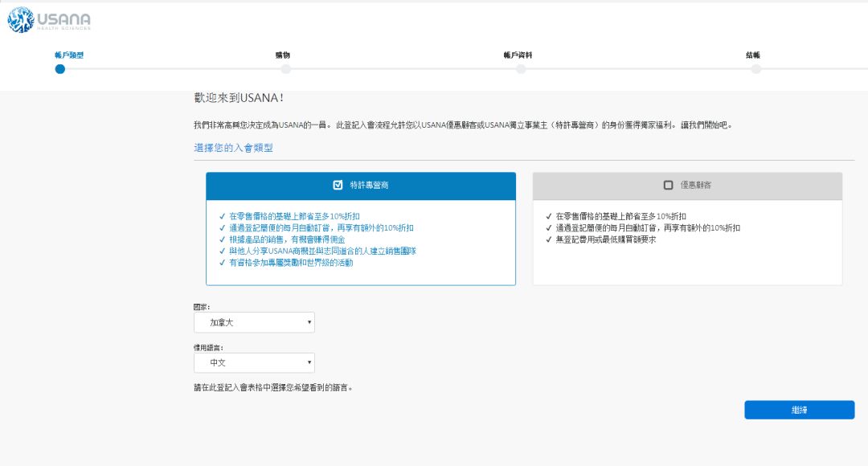Screen dimensions: 868x466
Task: Click the 無登記費用或最低購買額要求 benefit line
Action: 606,239
